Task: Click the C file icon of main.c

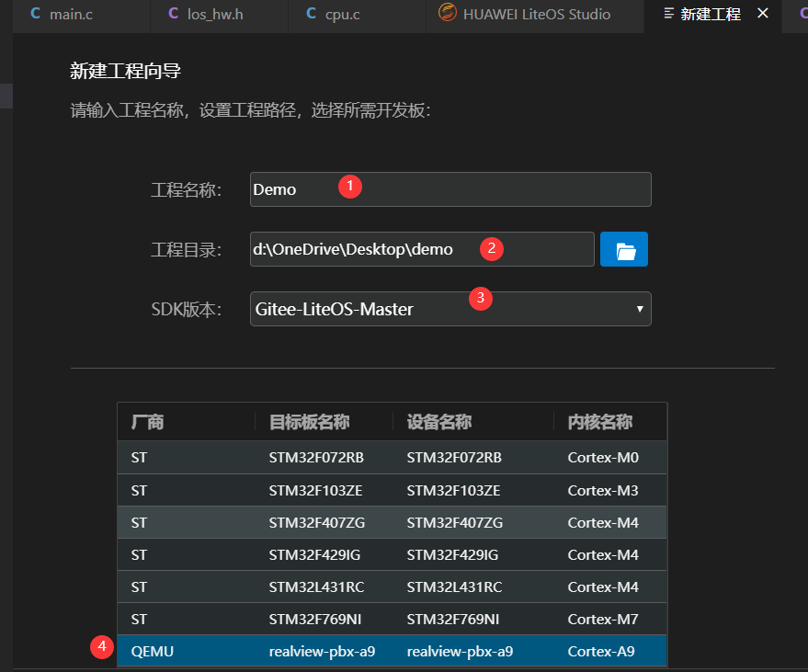Action: [x=35, y=14]
